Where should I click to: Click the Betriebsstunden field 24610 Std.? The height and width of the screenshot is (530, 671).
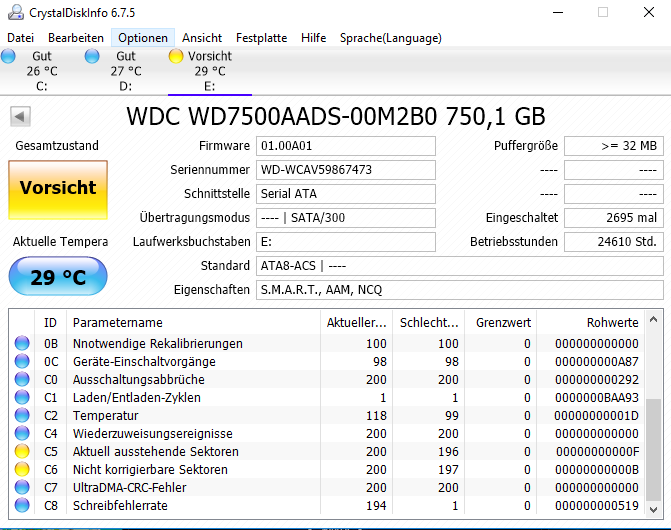pyautogui.click(x=614, y=242)
